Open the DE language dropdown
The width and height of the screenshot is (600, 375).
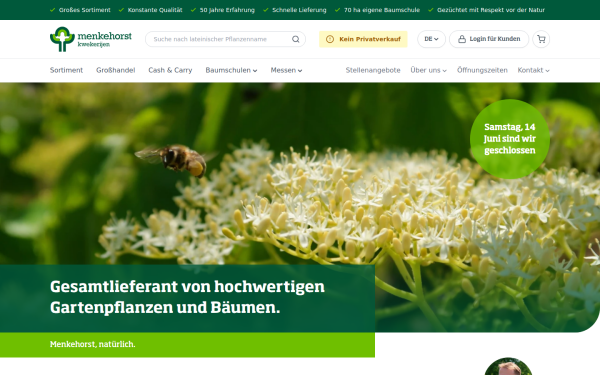(431, 39)
